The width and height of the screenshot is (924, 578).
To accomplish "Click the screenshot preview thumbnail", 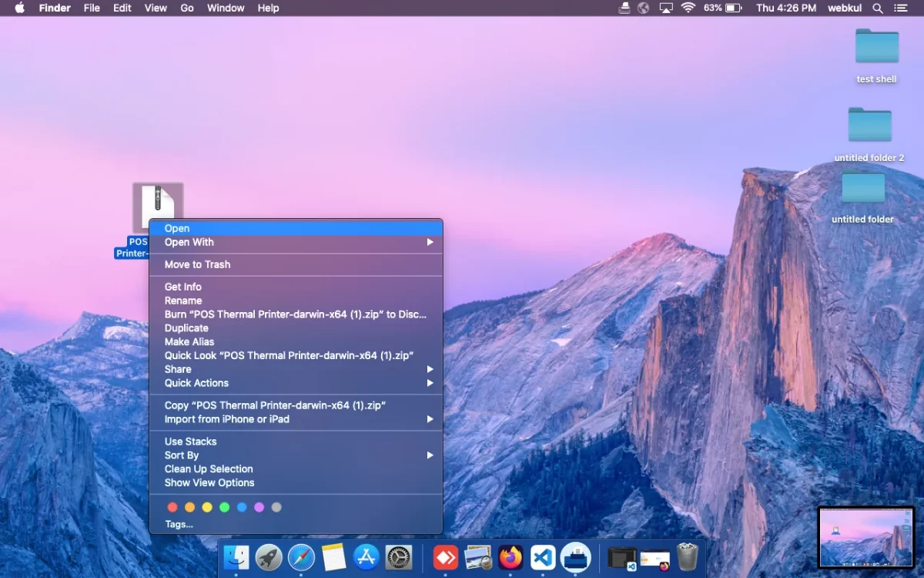I will pyautogui.click(x=865, y=536).
